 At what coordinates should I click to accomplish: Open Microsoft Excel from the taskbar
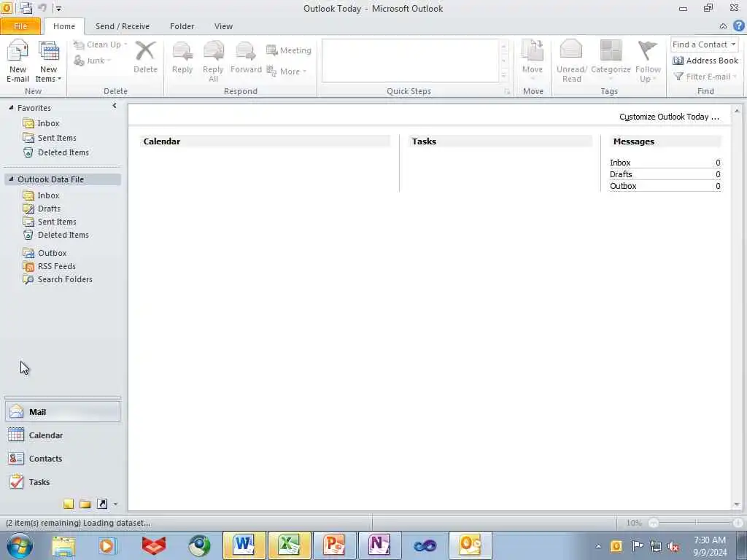tap(289, 545)
